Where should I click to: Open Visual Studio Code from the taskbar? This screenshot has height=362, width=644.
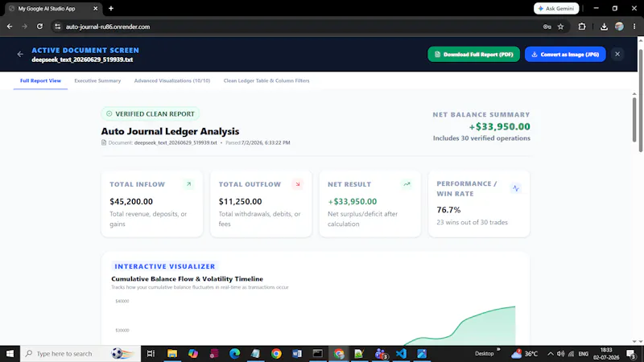(401, 353)
